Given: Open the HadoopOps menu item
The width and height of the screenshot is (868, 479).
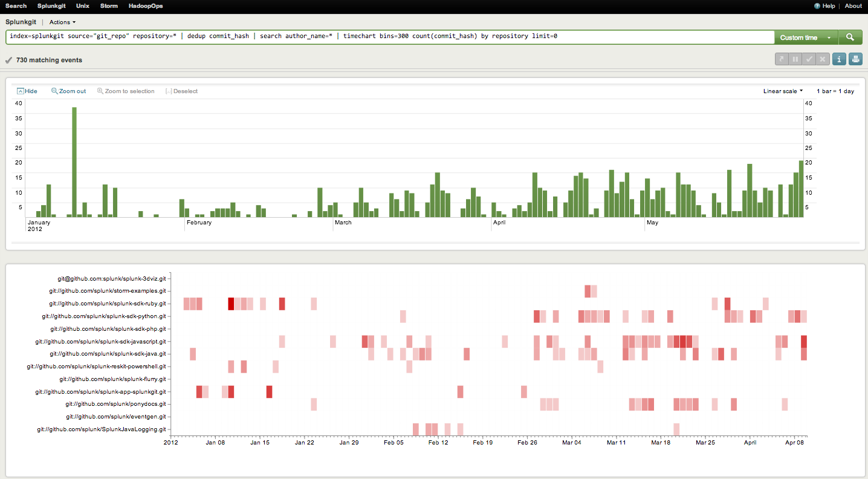Looking at the screenshot, I should point(146,6).
